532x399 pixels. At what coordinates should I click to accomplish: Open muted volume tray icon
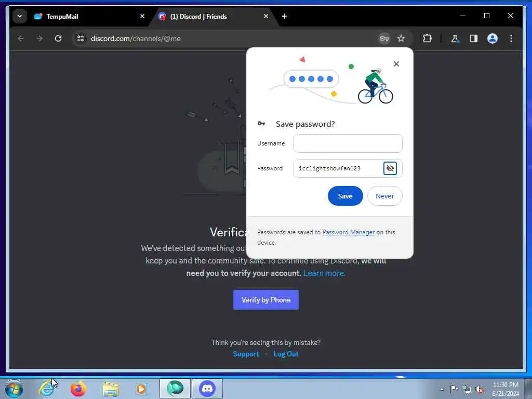pos(480,389)
